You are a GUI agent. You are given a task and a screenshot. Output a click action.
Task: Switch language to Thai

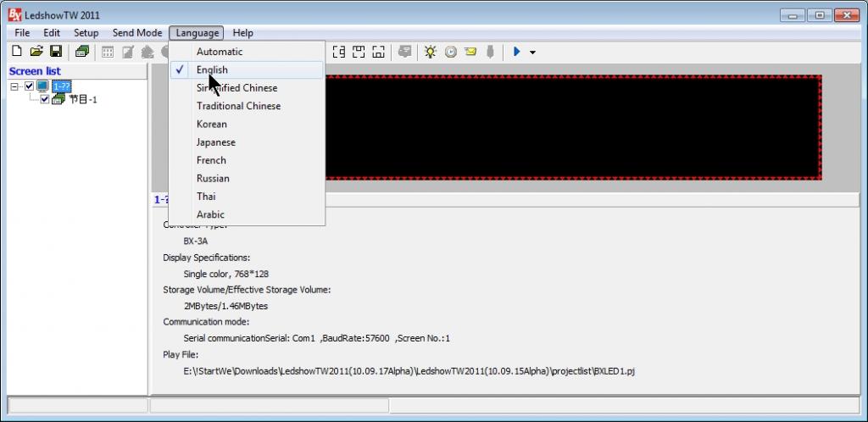tap(247, 197)
